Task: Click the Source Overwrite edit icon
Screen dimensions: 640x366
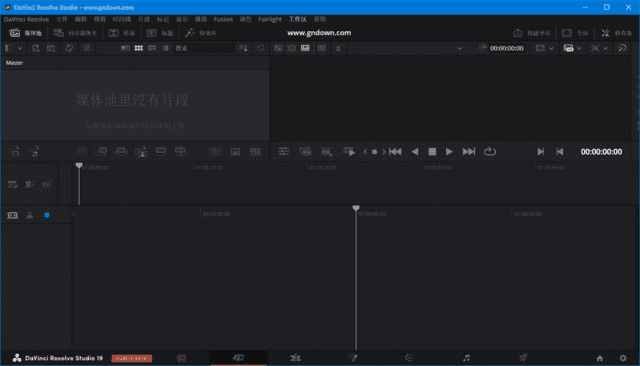Action: click(x=180, y=152)
